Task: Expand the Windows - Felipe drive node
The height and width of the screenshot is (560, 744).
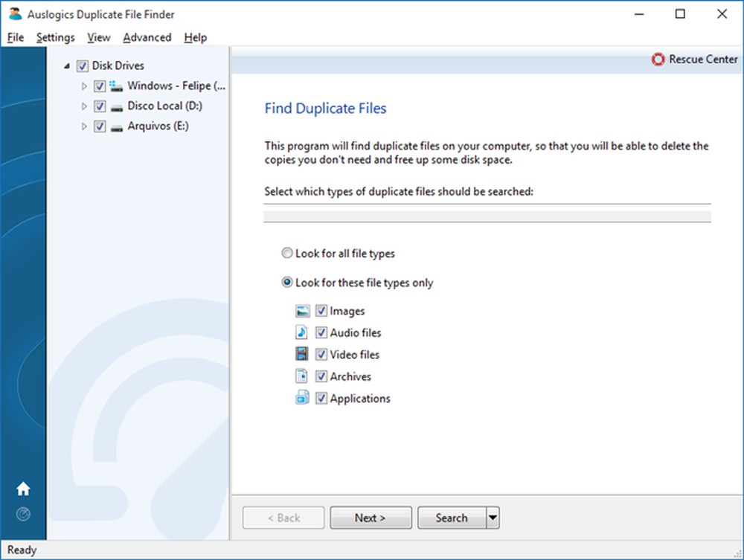Action: pyautogui.click(x=84, y=86)
